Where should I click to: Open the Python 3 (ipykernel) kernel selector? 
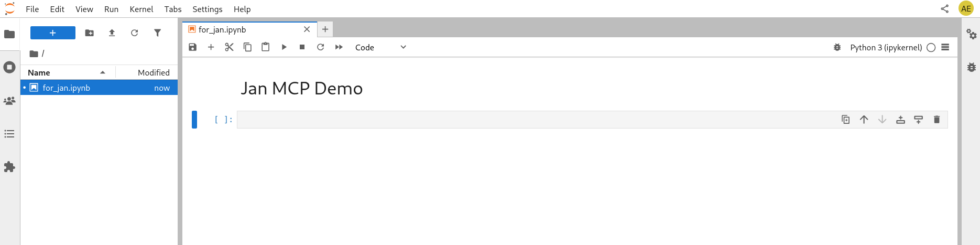(x=886, y=47)
